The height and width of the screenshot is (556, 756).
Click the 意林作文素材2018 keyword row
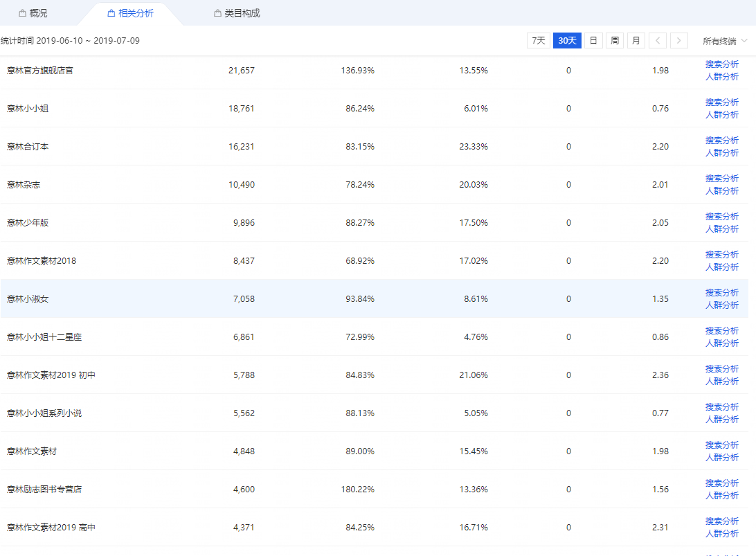[42, 261]
